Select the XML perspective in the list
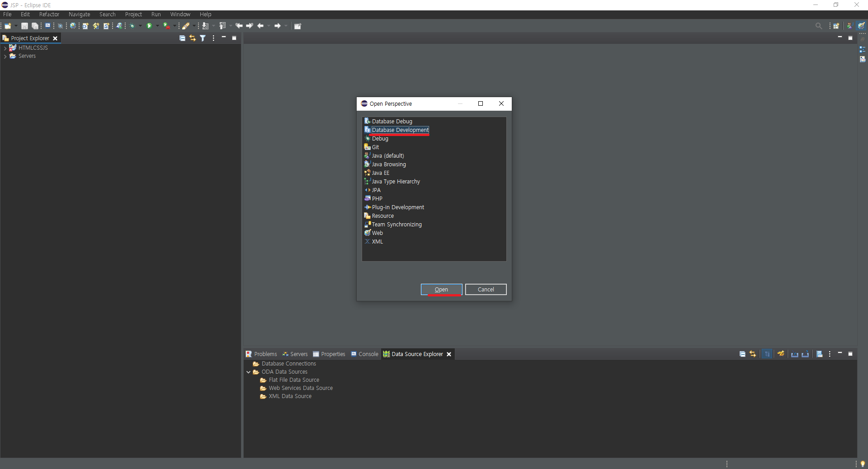The image size is (868, 469). pos(377,242)
